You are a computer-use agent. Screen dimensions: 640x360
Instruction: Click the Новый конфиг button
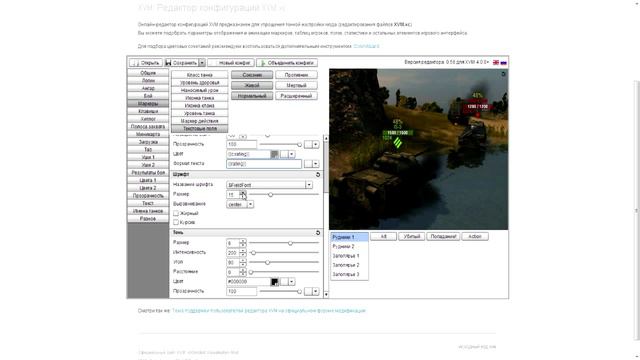[231, 63]
